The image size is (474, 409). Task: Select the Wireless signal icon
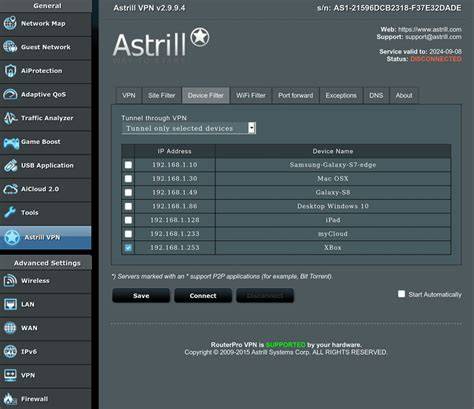click(10, 281)
